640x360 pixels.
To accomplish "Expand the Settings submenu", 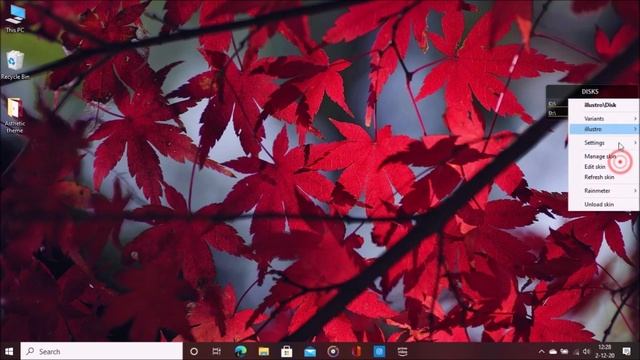I will (x=604, y=142).
